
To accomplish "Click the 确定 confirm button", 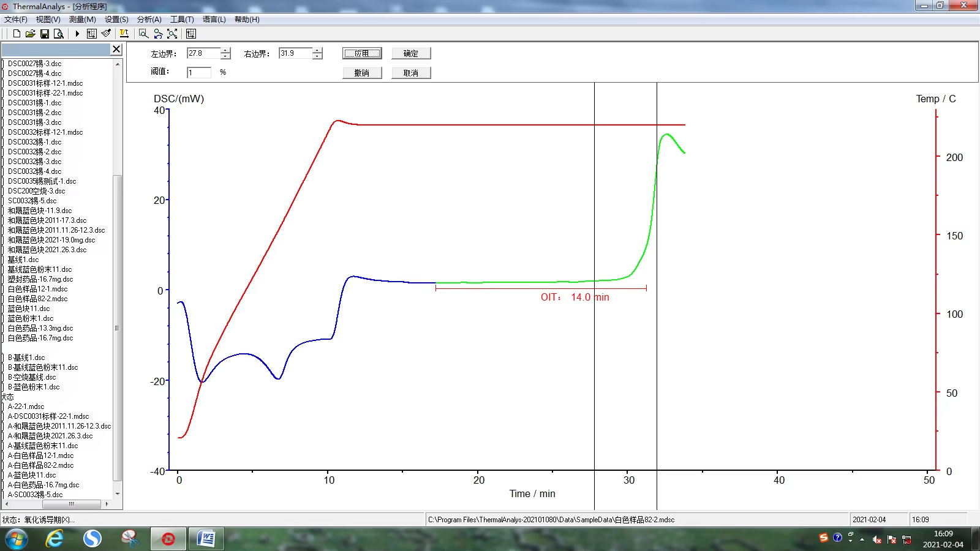I will click(x=411, y=53).
